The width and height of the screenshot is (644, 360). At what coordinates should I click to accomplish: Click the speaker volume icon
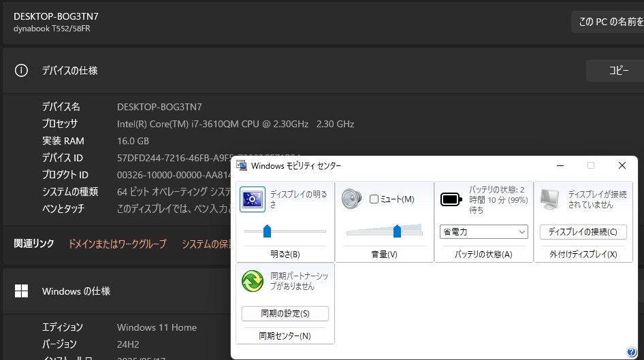(x=351, y=199)
